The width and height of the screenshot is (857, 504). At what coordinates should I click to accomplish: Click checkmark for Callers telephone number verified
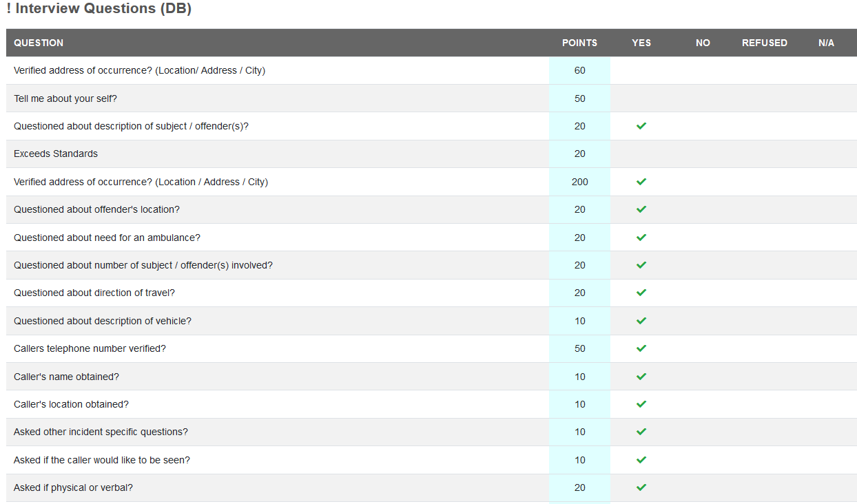[641, 348]
